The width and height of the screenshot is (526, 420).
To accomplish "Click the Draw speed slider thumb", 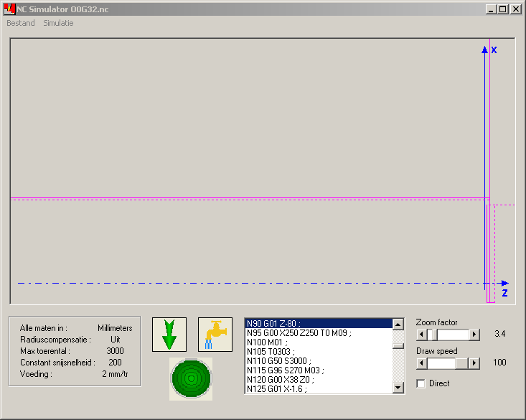I will [x=463, y=363].
